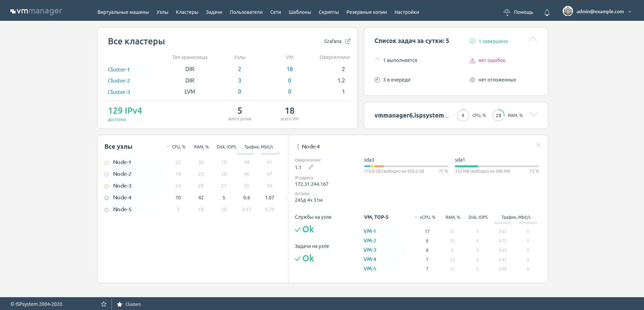Click the running task spinner icon

377,60
